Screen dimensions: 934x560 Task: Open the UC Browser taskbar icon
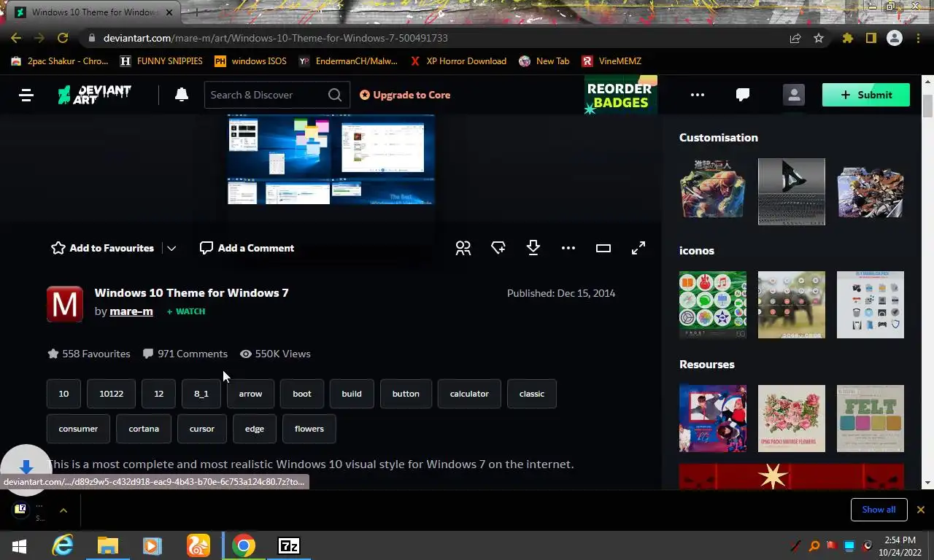[x=198, y=545]
